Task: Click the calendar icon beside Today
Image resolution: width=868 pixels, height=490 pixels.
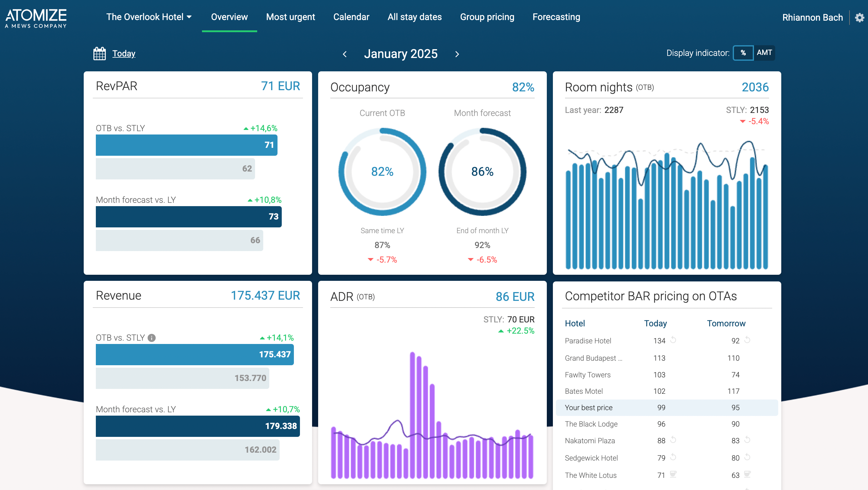Action: point(99,54)
